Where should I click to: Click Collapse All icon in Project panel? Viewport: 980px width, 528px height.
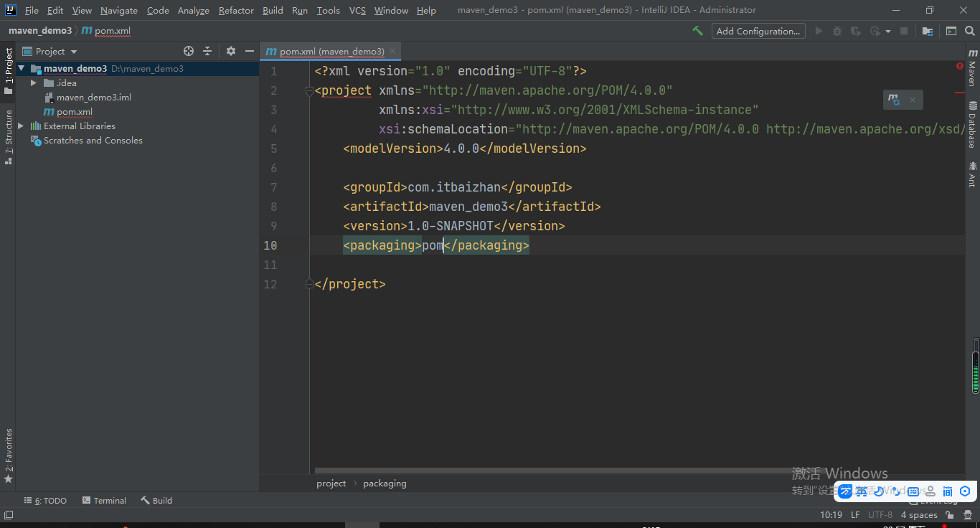pyautogui.click(x=207, y=51)
